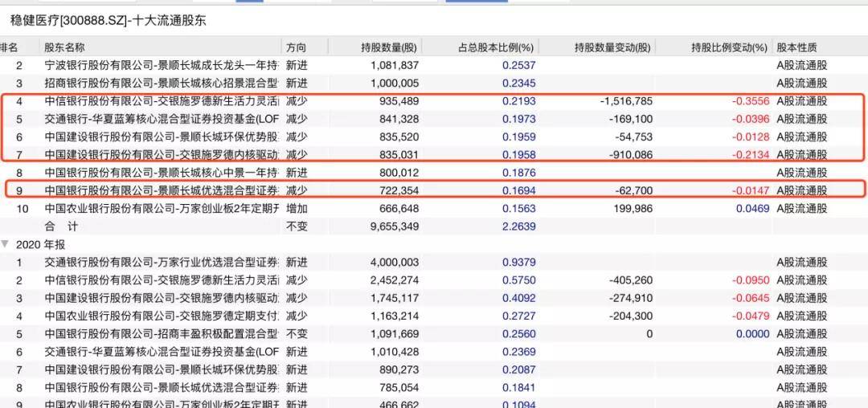Collapse the 2020 年报 section triangle

click(6, 243)
